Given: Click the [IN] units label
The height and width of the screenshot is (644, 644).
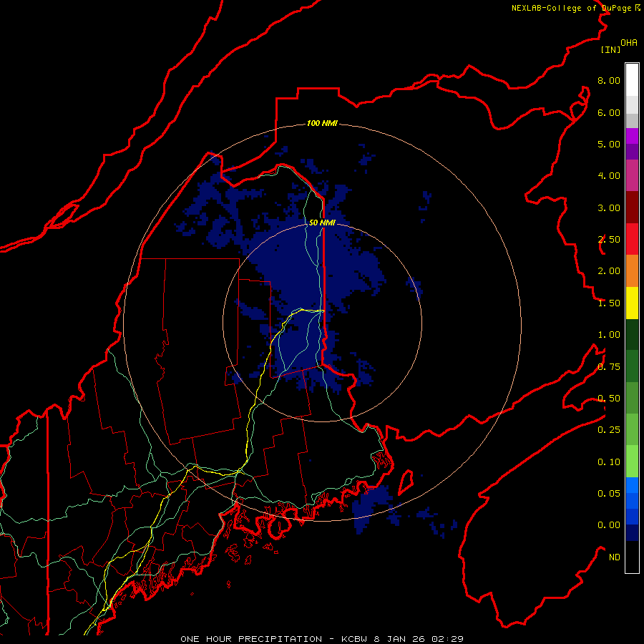Looking at the screenshot, I should click(x=610, y=49).
